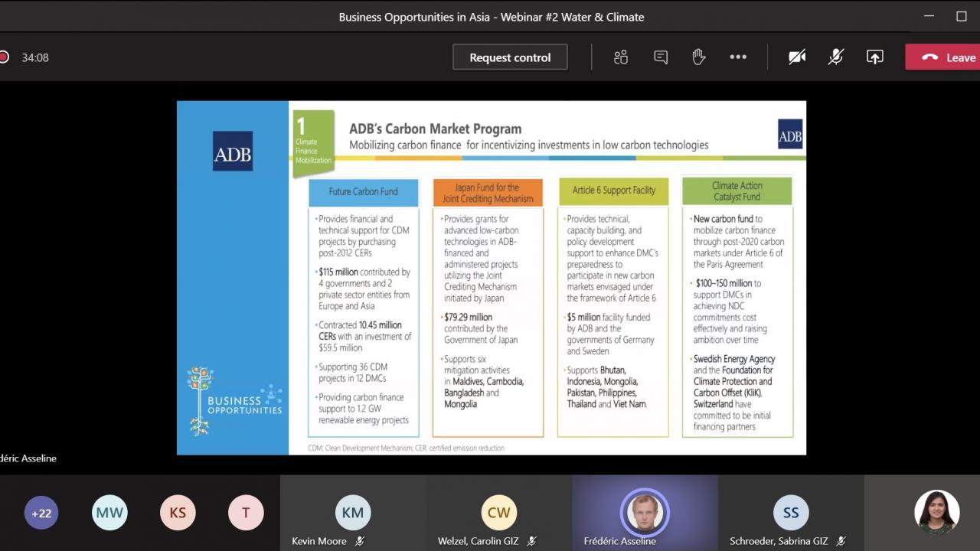Click the CDM abbreviation footnote text
The width and height of the screenshot is (980, 551).
click(x=406, y=448)
